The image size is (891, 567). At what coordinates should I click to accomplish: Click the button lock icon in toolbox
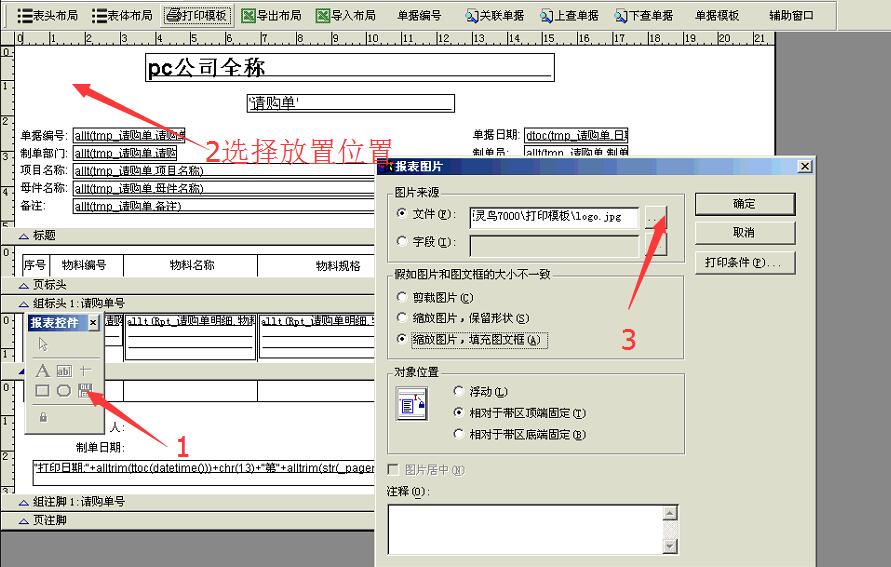pyautogui.click(x=43, y=416)
